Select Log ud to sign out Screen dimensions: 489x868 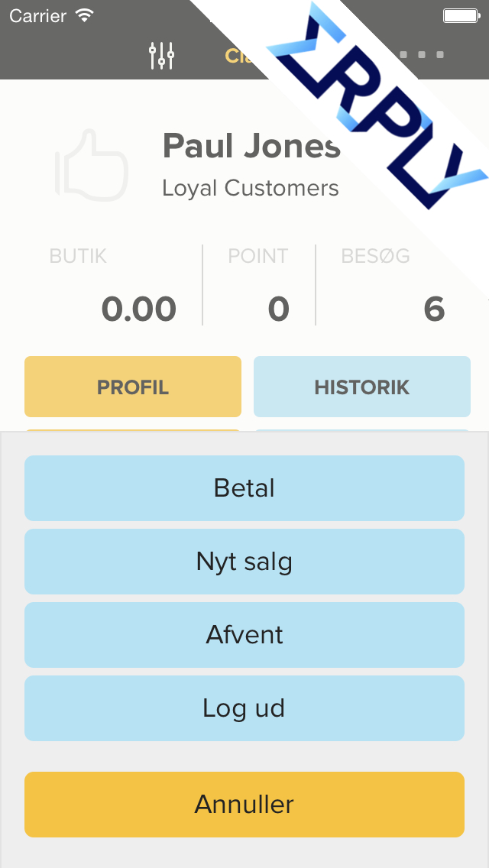click(x=244, y=708)
